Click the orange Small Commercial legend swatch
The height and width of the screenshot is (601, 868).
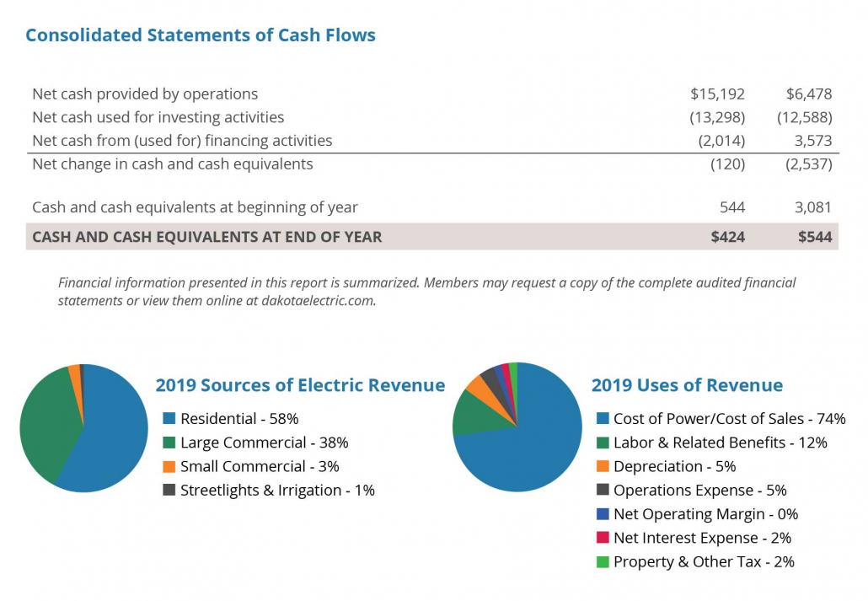tap(169, 466)
